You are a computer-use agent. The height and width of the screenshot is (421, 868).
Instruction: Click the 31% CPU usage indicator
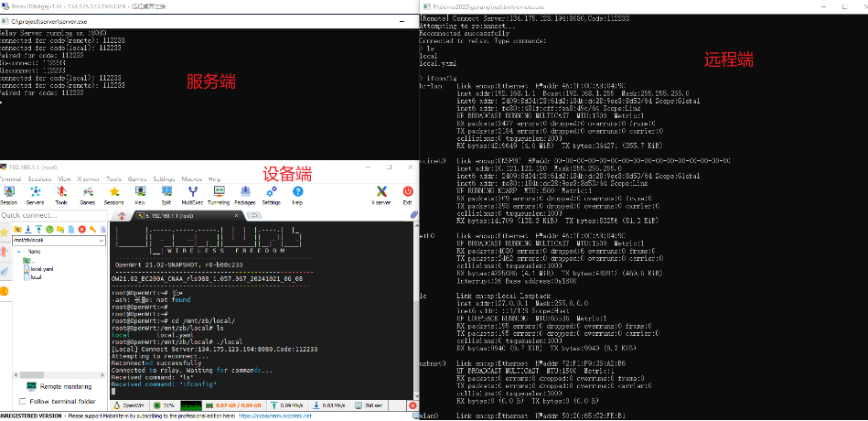coord(164,405)
